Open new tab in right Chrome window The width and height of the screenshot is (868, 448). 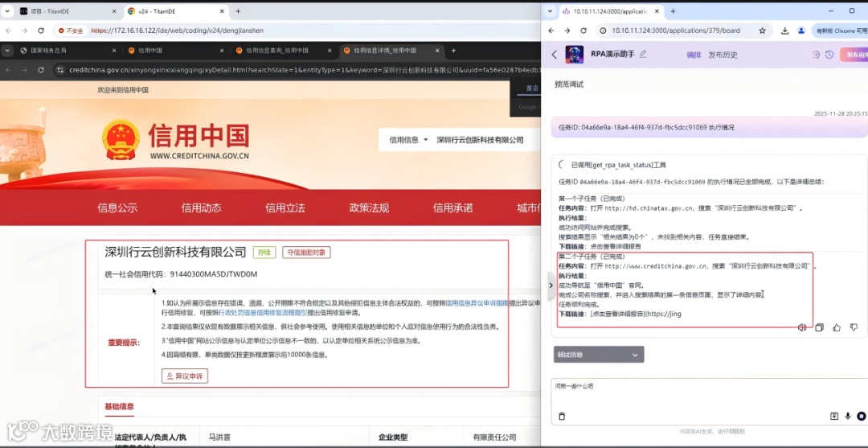click(674, 11)
